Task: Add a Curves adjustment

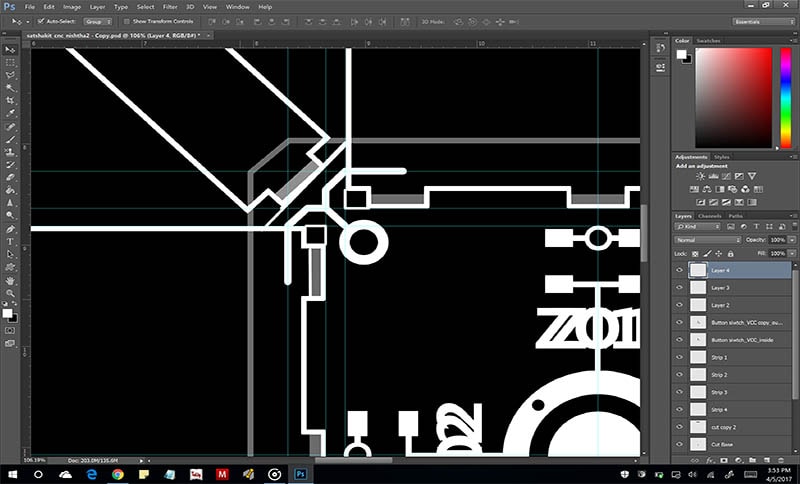Action: (x=726, y=176)
